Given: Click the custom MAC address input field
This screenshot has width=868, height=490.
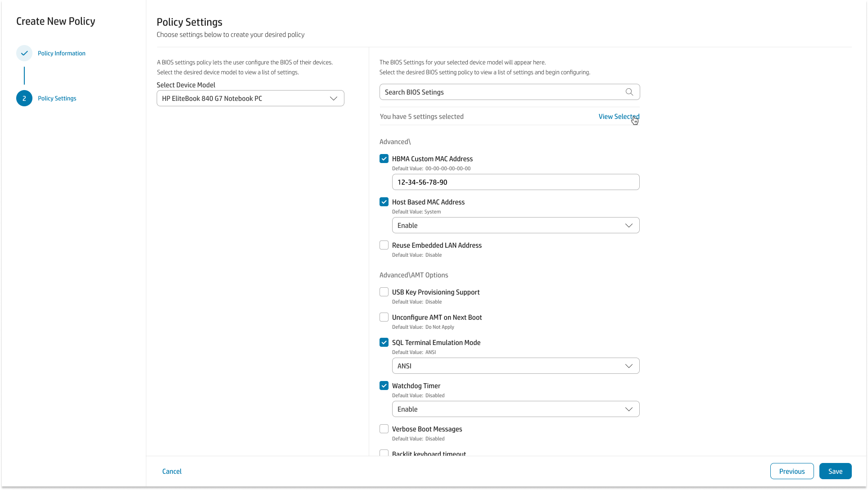Looking at the screenshot, I should (x=515, y=182).
